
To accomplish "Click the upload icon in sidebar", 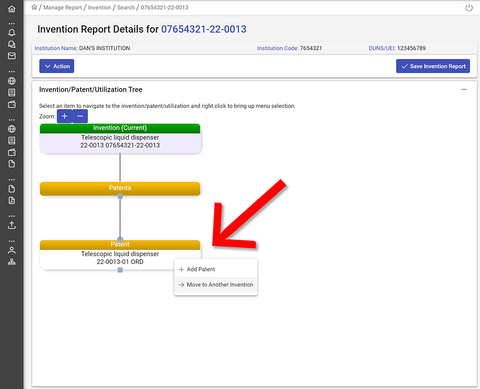I will 12,225.
